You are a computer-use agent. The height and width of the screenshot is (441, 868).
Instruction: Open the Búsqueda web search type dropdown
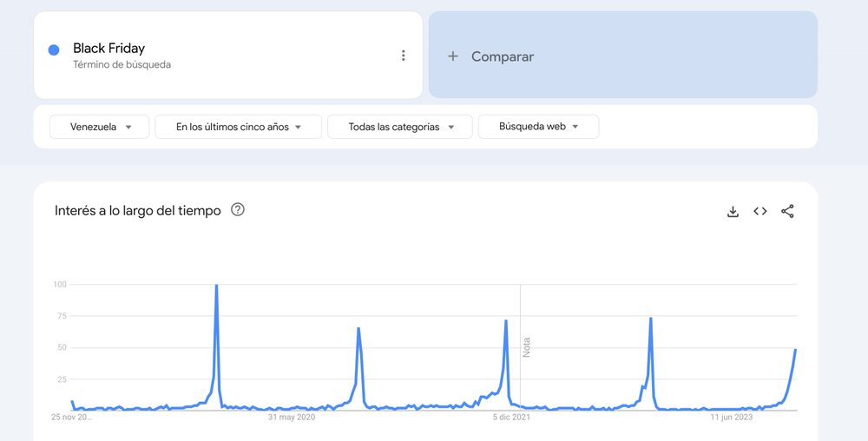[538, 127]
